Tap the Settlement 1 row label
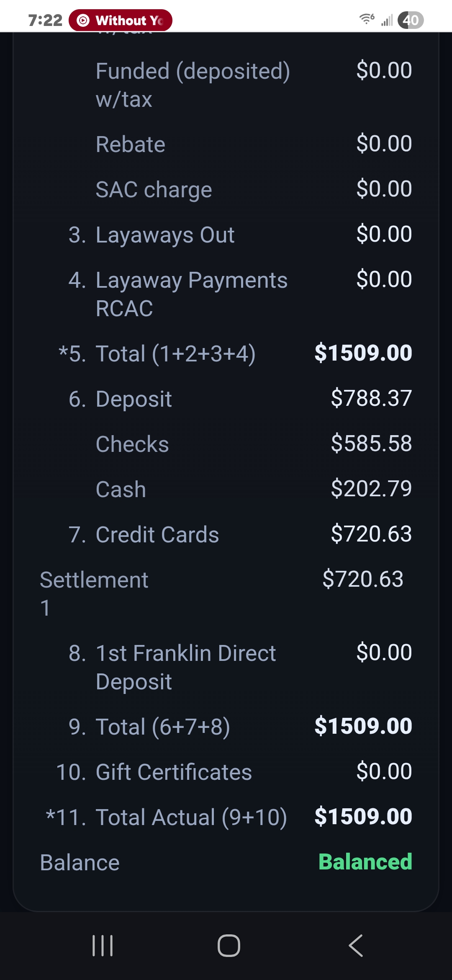 click(94, 593)
